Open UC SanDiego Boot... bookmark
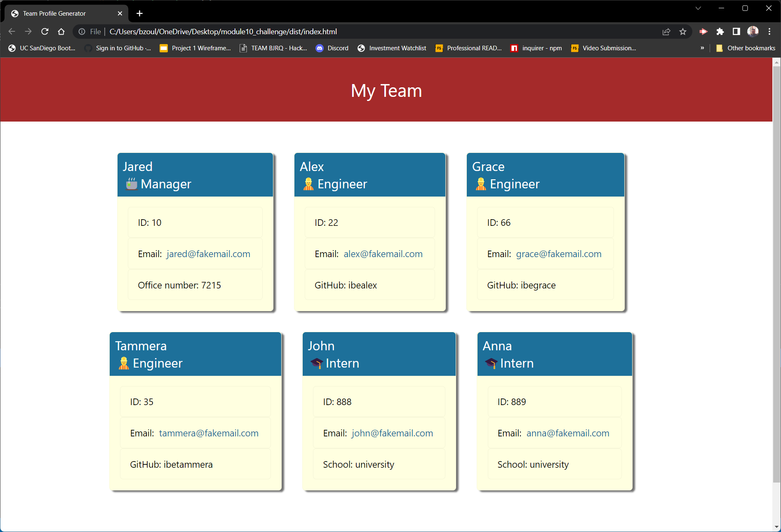The image size is (781, 532). coord(42,48)
